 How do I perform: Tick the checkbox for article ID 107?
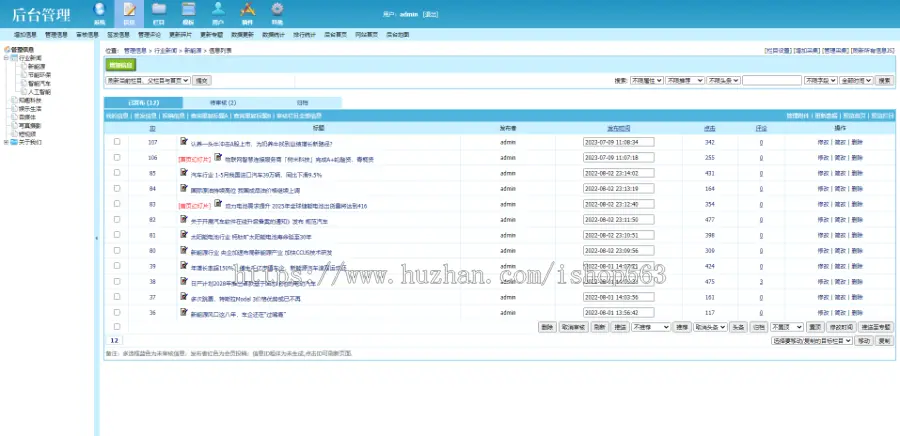tap(117, 142)
